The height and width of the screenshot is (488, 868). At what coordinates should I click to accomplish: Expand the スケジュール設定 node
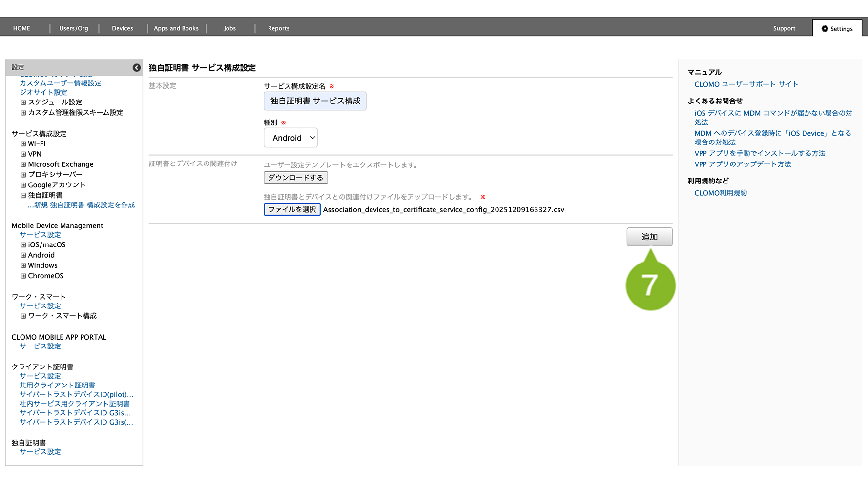(x=23, y=102)
